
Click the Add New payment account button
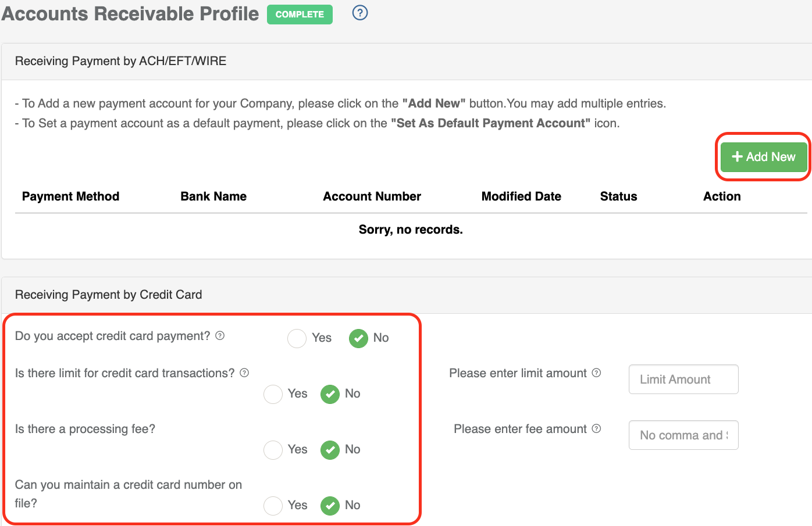tap(763, 157)
